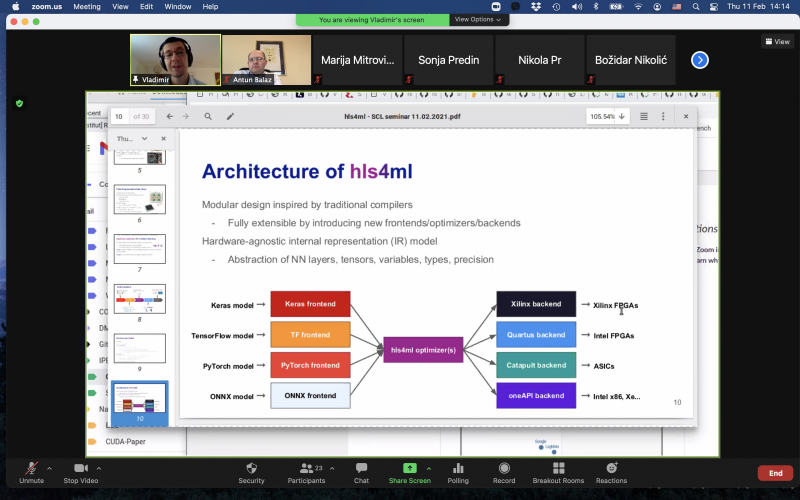Open the PDF three-dot more menu
The height and width of the screenshot is (500, 800).
pos(663,116)
